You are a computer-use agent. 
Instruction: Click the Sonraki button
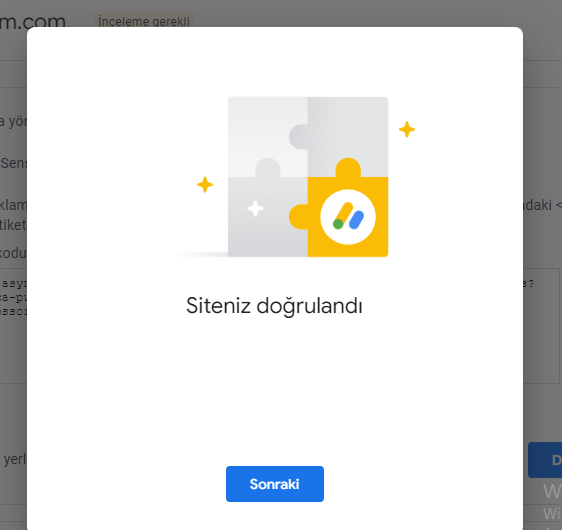[275, 484]
